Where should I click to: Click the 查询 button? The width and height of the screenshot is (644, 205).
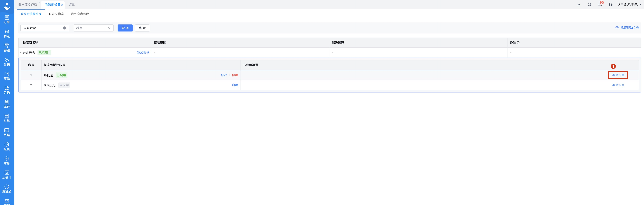[x=125, y=28]
